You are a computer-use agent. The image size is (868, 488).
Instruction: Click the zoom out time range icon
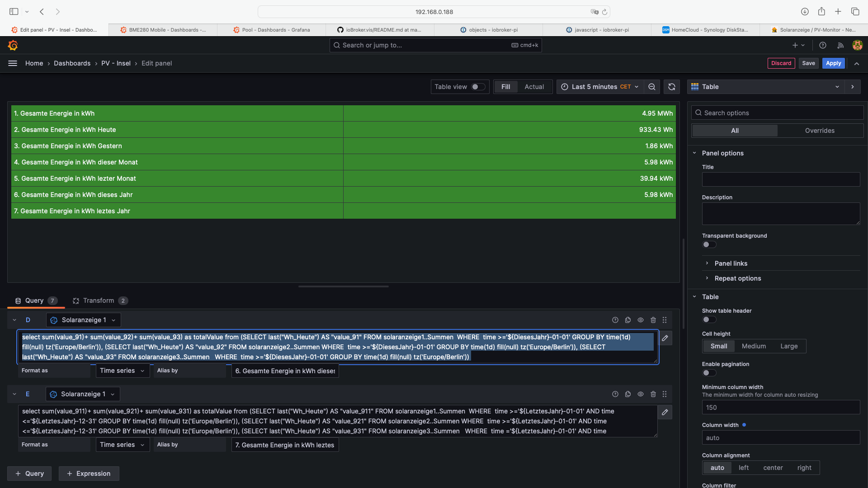[652, 87]
